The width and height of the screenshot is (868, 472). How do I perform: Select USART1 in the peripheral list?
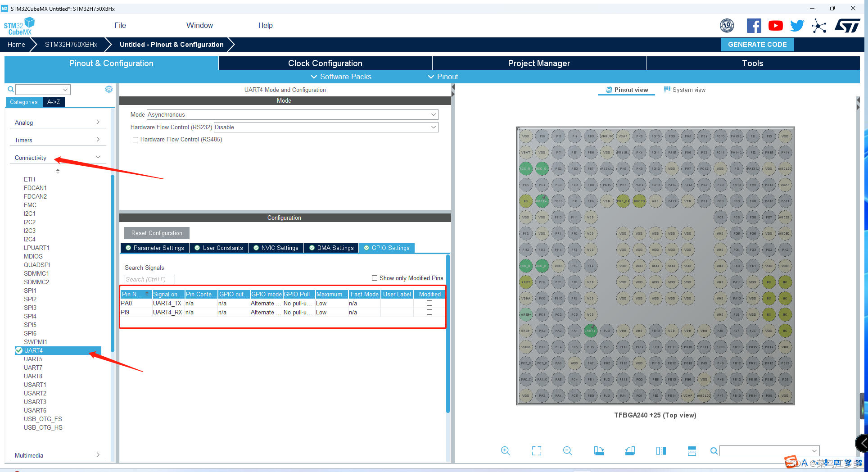35,385
